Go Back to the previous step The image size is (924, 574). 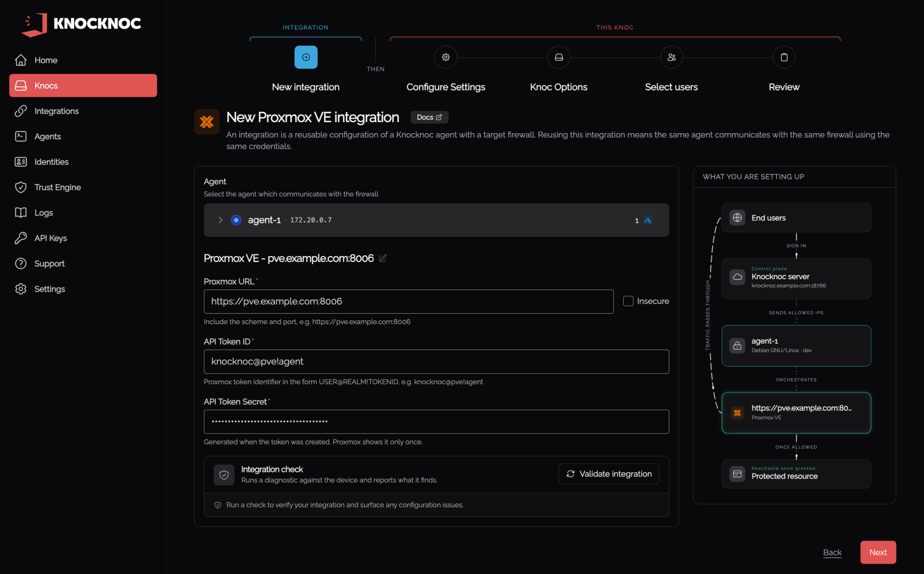pos(832,553)
